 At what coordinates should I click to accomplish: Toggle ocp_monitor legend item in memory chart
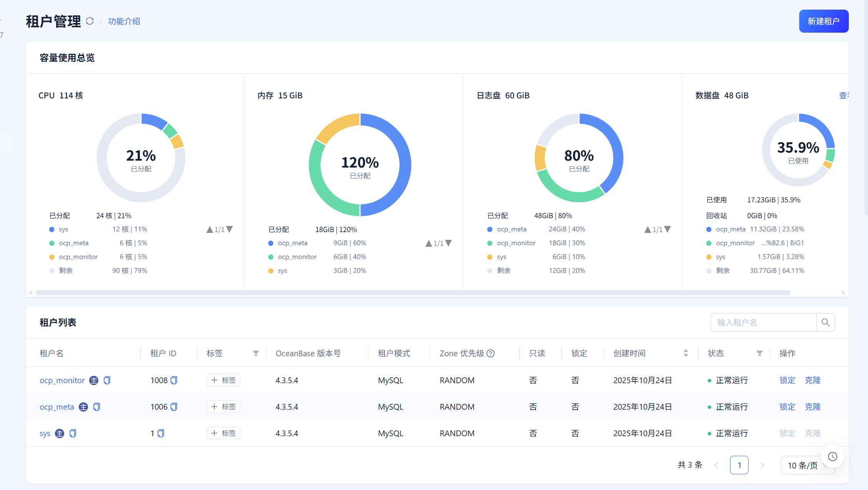297,257
